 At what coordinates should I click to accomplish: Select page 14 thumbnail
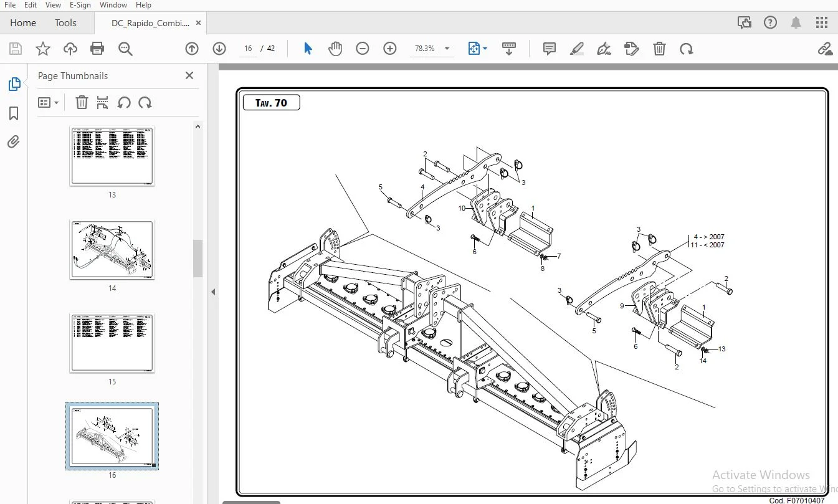(112, 249)
